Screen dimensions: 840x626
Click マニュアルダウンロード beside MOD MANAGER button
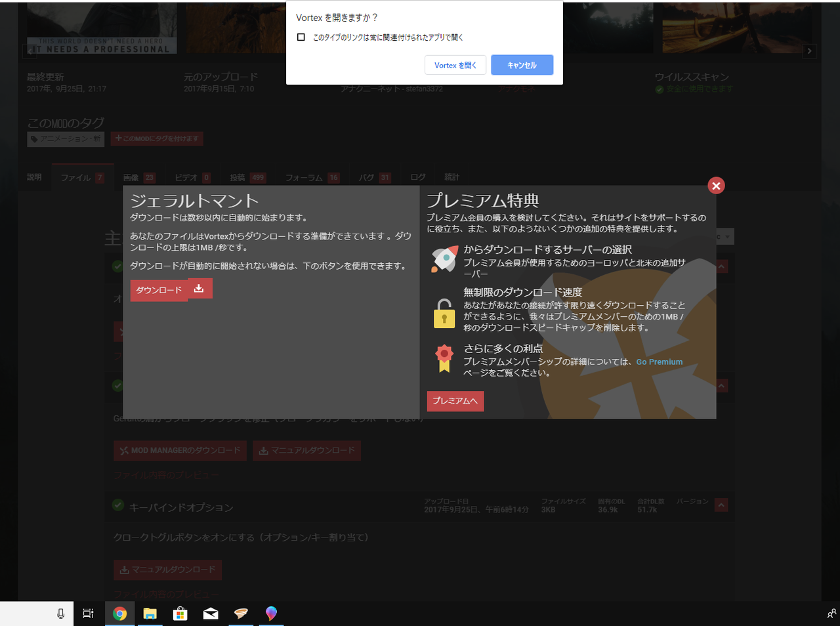(306, 450)
